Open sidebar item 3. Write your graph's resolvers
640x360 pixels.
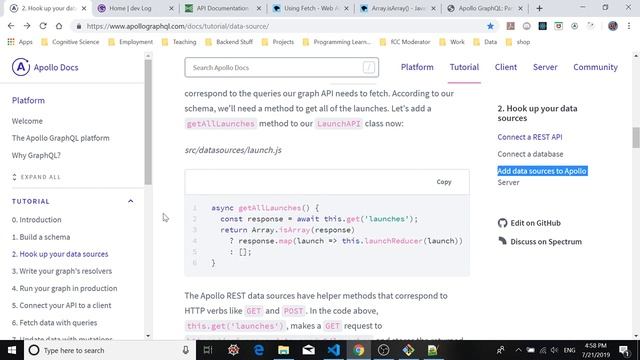coord(62,271)
